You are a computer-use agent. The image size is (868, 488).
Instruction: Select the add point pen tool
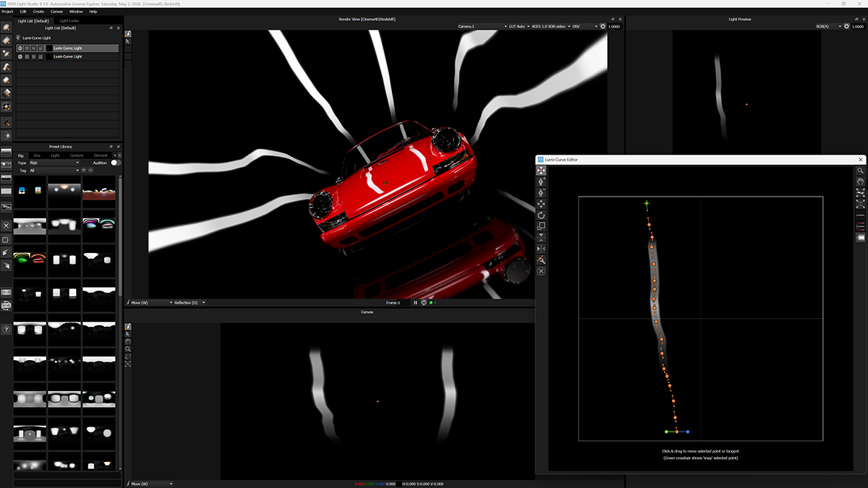pyautogui.click(x=541, y=181)
